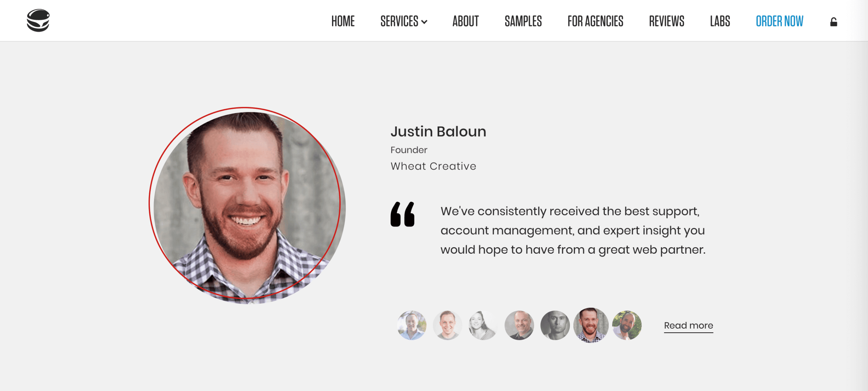The height and width of the screenshot is (391, 868).
Task: Navigate to the Home menu item
Action: pyautogui.click(x=342, y=21)
